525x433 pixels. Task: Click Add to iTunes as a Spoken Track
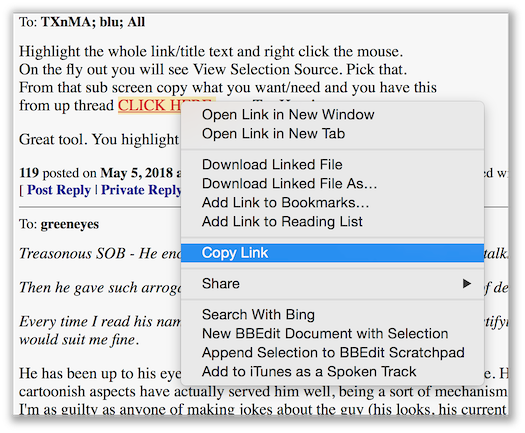pyautogui.click(x=332, y=372)
